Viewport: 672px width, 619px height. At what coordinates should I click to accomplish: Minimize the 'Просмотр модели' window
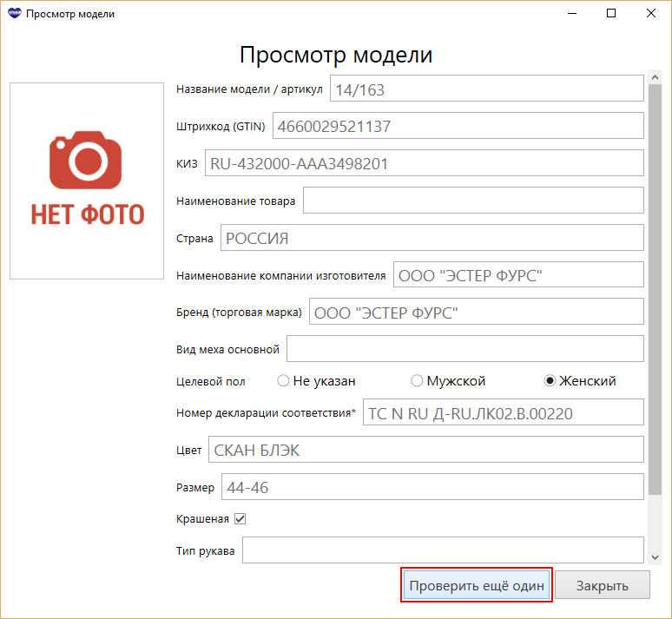(572, 14)
